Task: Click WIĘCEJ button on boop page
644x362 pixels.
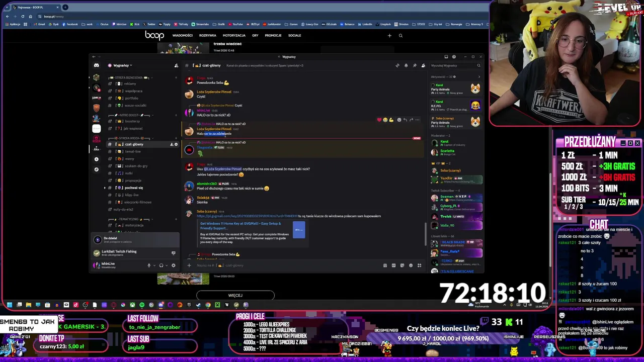Action: pyautogui.click(x=235, y=296)
